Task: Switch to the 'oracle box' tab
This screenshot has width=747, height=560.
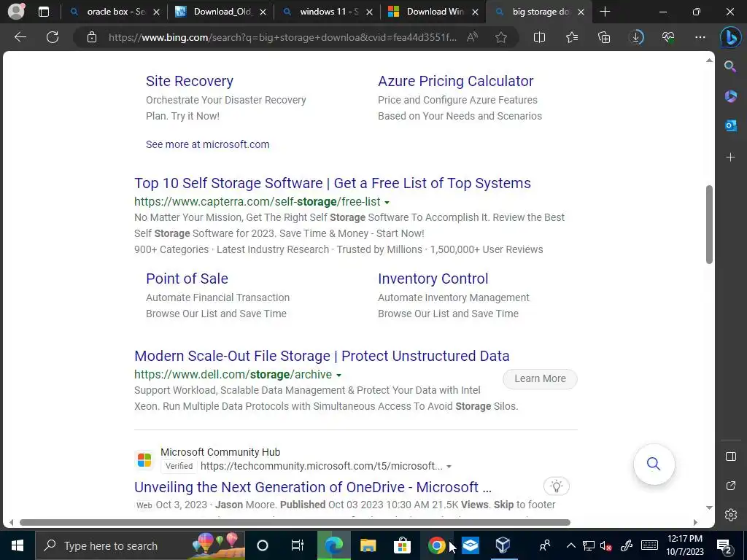Action: click(x=115, y=12)
